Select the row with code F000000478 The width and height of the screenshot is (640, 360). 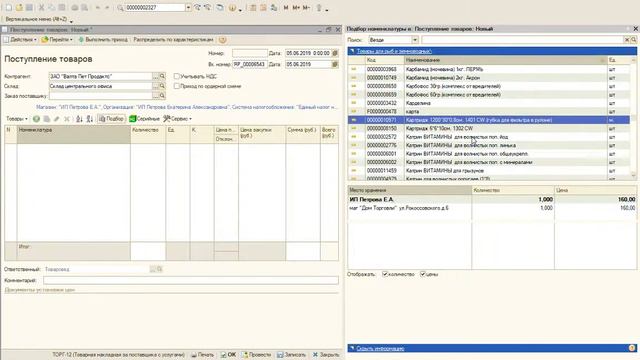coord(489,111)
